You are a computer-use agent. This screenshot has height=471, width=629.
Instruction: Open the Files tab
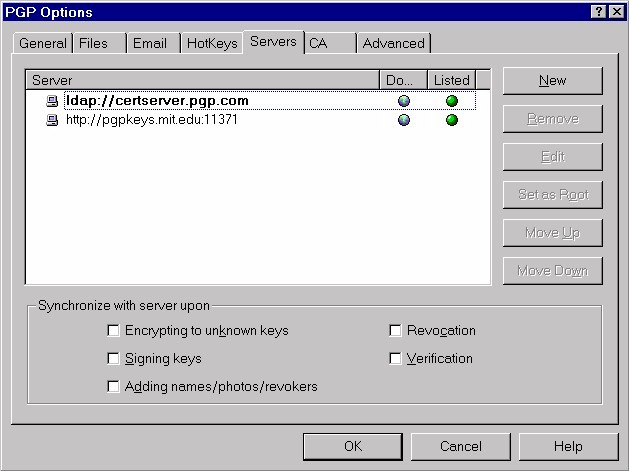pos(100,43)
